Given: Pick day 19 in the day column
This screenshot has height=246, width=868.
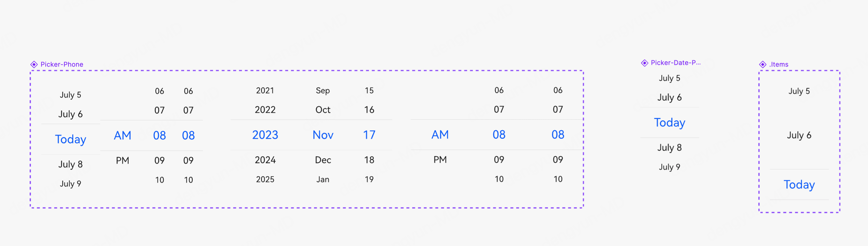Looking at the screenshot, I should click(x=369, y=179).
